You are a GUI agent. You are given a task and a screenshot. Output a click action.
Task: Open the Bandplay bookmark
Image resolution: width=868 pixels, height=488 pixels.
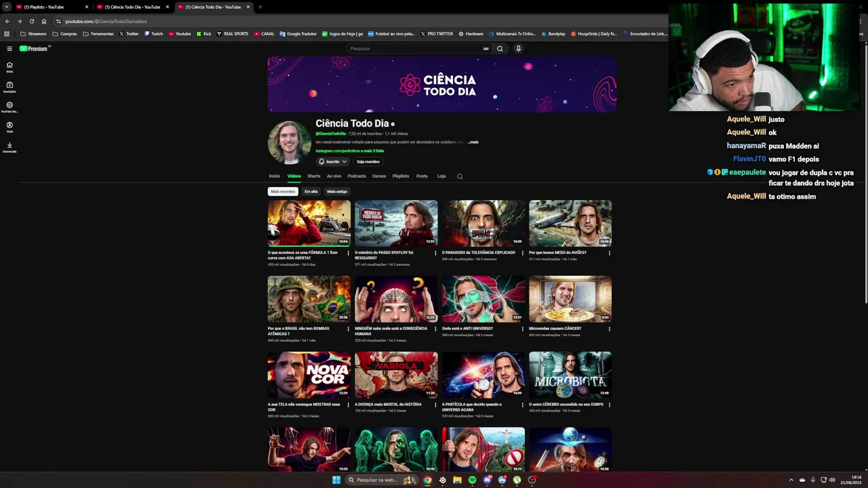(553, 34)
